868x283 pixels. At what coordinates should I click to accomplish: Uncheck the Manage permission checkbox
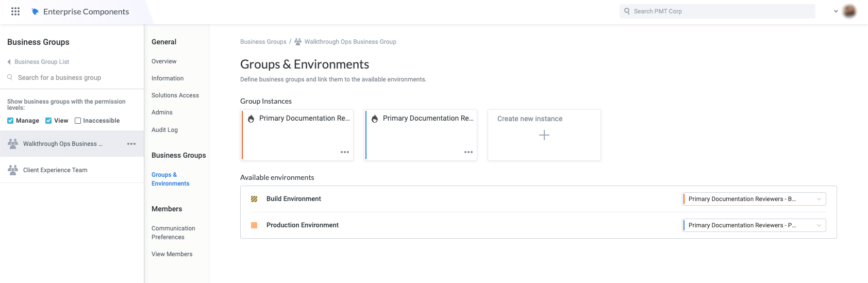click(10, 121)
